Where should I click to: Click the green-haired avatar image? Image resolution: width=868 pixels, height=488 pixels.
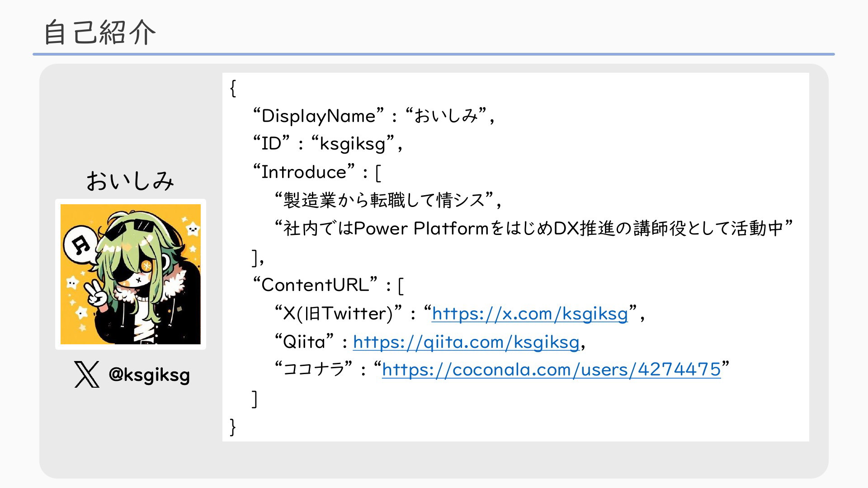pyautogui.click(x=131, y=274)
